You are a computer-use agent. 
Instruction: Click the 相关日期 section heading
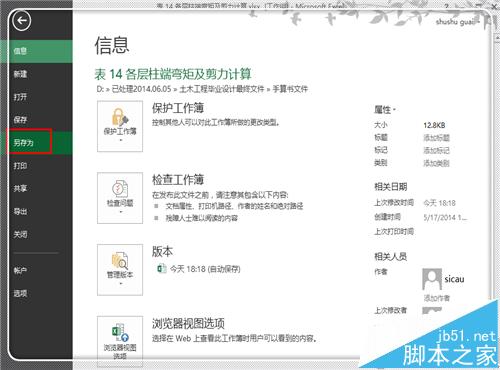pyautogui.click(x=391, y=187)
